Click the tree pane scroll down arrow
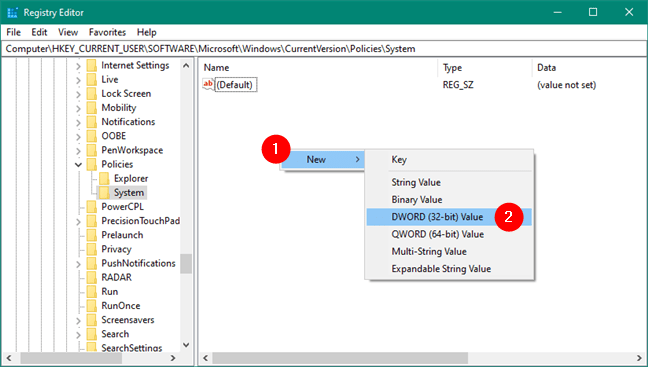The height and width of the screenshot is (367, 648). (186, 345)
